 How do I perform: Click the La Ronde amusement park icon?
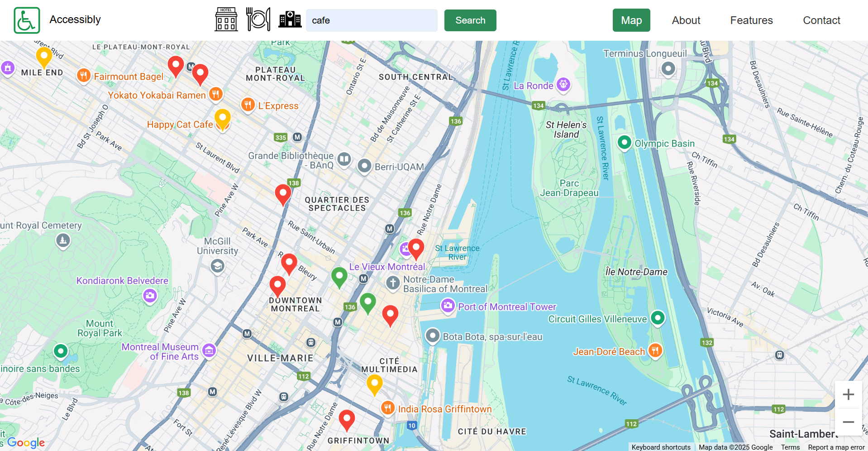(563, 84)
